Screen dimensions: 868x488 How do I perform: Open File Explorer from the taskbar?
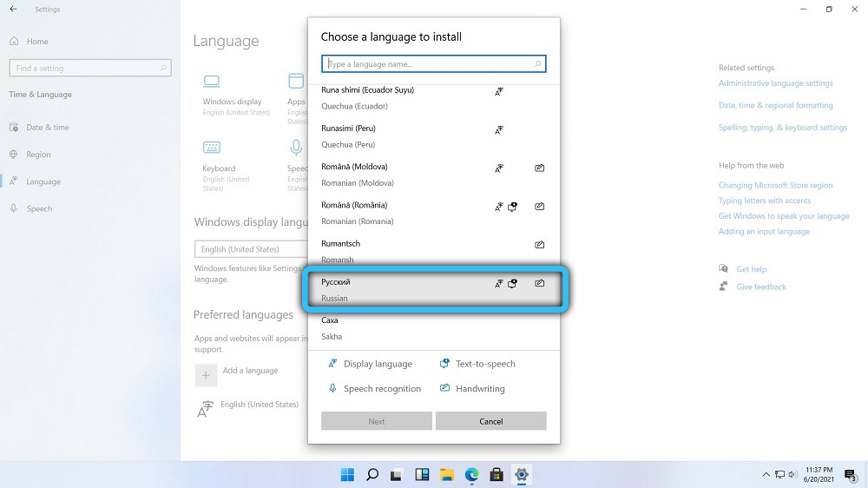(x=447, y=475)
